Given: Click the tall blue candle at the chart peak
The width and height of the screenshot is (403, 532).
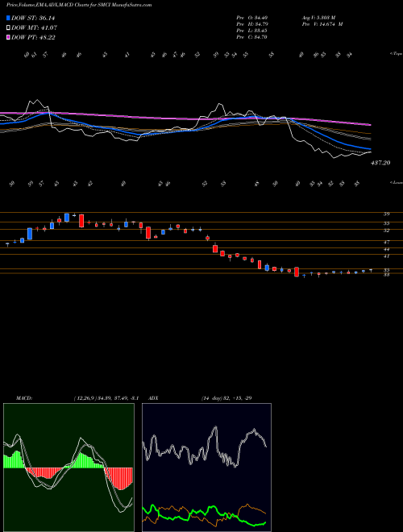Looking at the screenshot, I should tap(67, 218).
